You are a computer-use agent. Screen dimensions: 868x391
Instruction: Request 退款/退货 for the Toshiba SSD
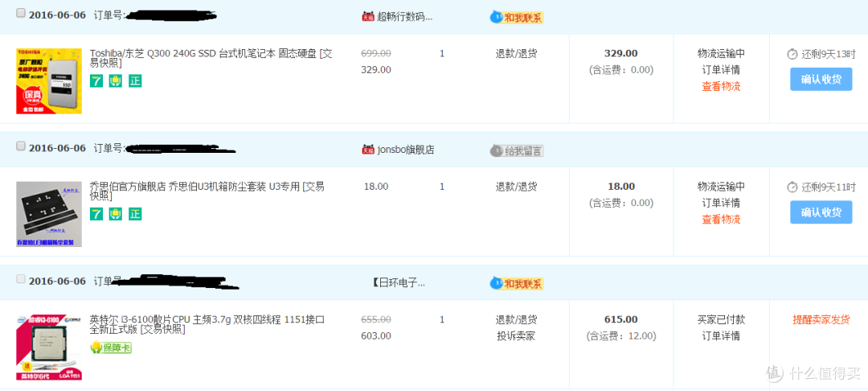click(516, 54)
